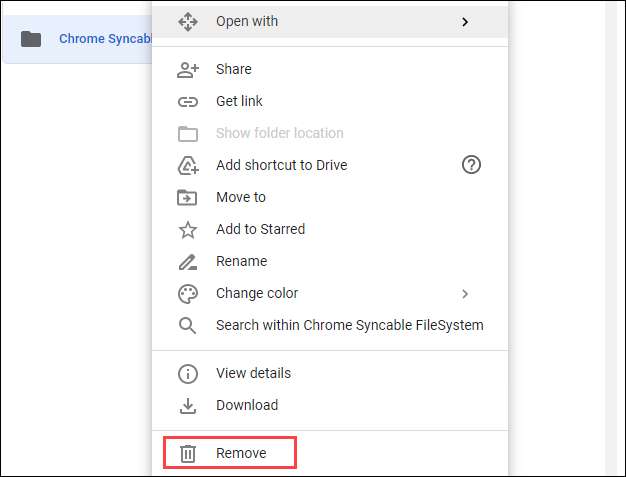This screenshot has width=626, height=477.
Task: Choose Search within Chrome Syncable FileSystem
Action: (349, 325)
